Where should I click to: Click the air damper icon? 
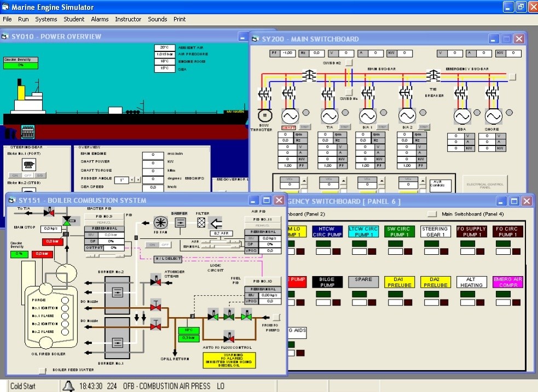point(181,223)
